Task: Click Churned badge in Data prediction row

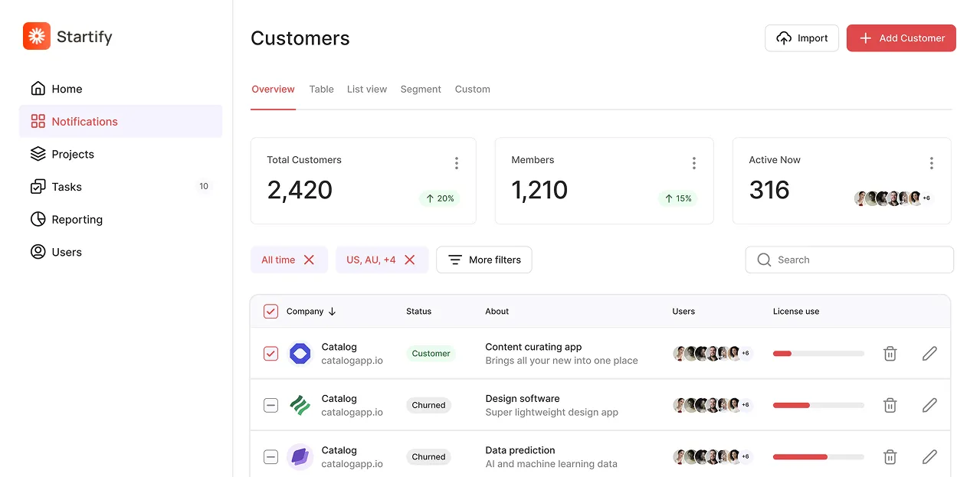Action: tap(428, 457)
